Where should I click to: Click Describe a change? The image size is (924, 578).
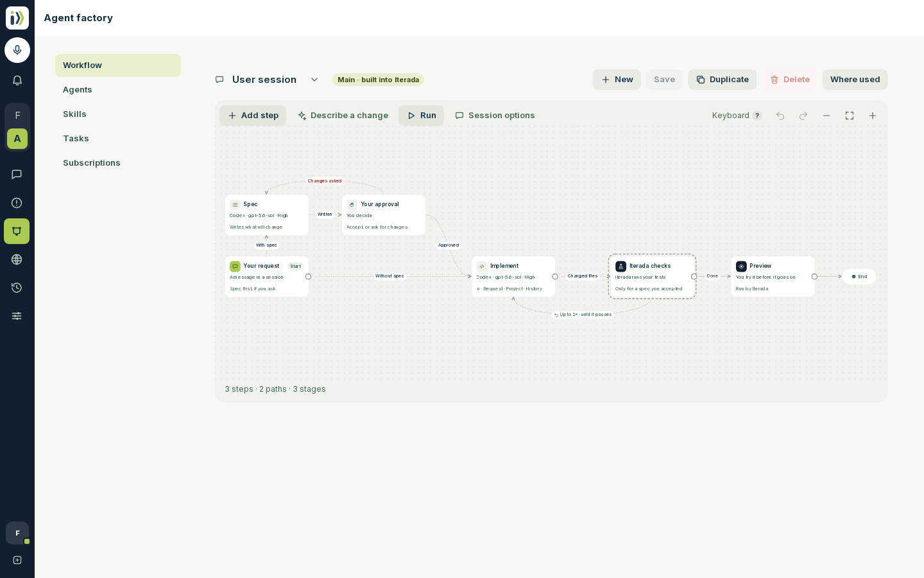[x=343, y=116]
